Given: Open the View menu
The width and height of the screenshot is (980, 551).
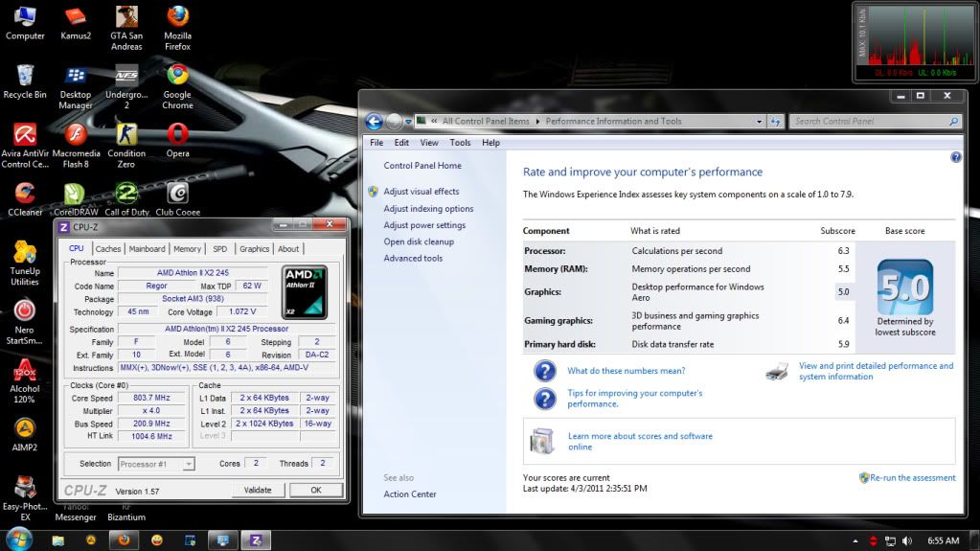Looking at the screenshot, I should click(429, 143).
